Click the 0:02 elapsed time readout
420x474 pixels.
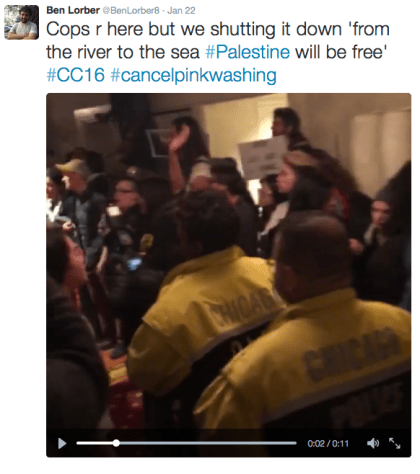(x=316, y=444)
